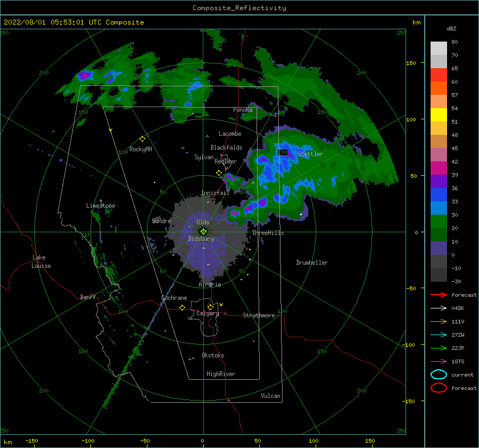The width and height of the screenshot is (479, 448).
Task: Click the Vulcan label
Action: pos(270,396)
